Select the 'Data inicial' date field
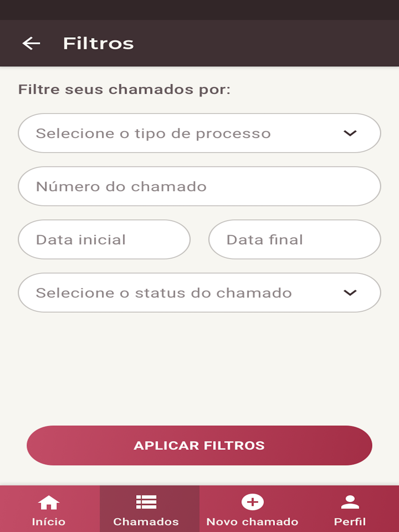The height and width of the screenshot is (532, 399). point(104,240)
